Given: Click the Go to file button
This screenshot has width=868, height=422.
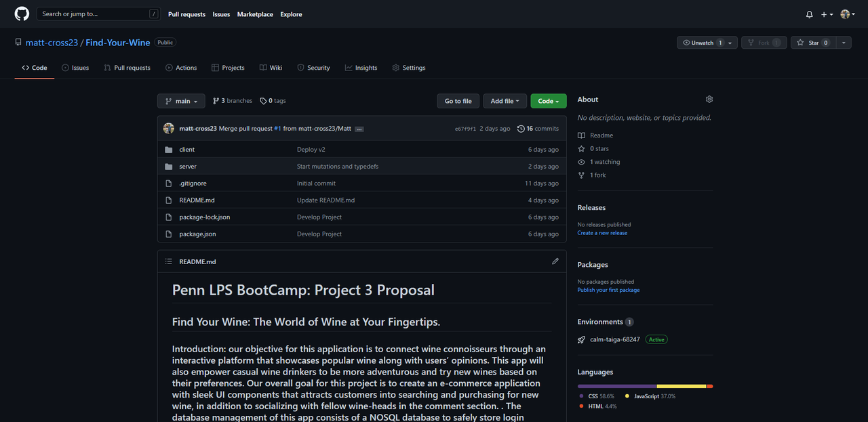Looking at the screenshot, I should [x=458, y=101].
